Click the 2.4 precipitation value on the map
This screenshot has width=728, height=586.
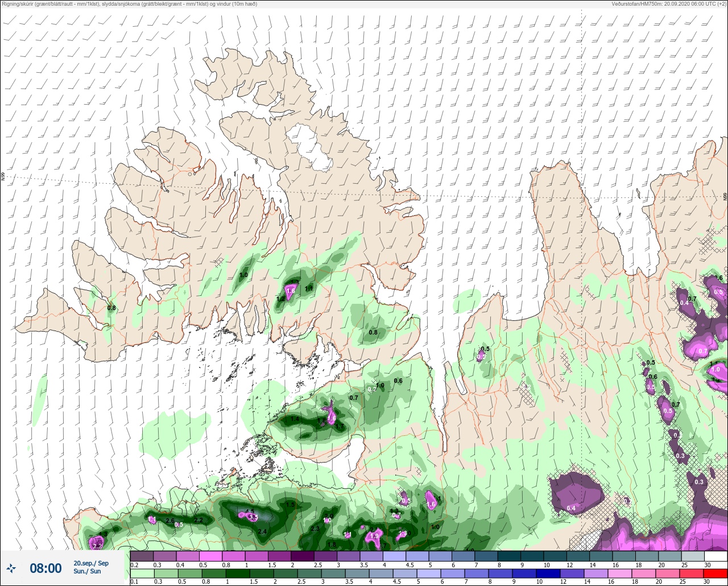point(262,531)
